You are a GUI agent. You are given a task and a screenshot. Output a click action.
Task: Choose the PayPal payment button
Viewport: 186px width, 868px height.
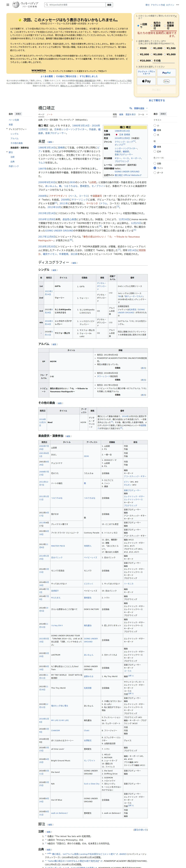166,72
